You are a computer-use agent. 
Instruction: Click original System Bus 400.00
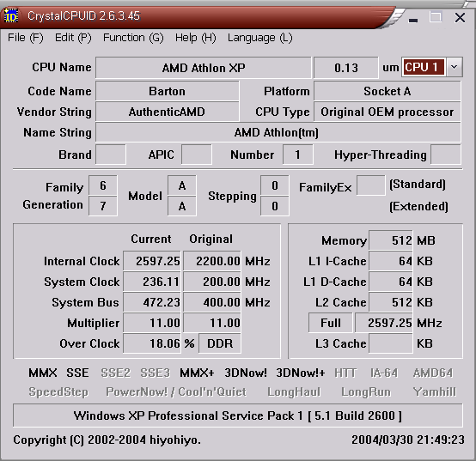point(212,302)
